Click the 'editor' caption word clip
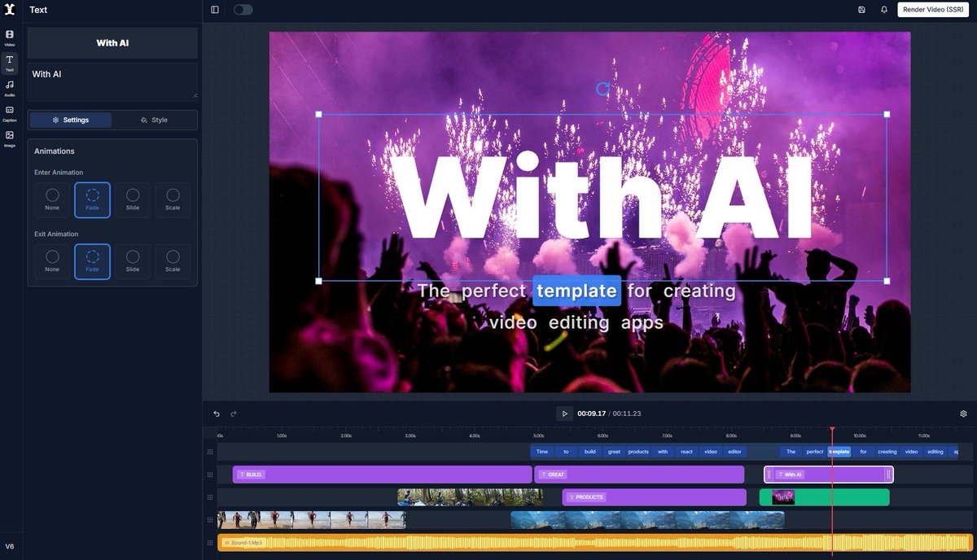977x560 pixels. [x=734, y=452]
